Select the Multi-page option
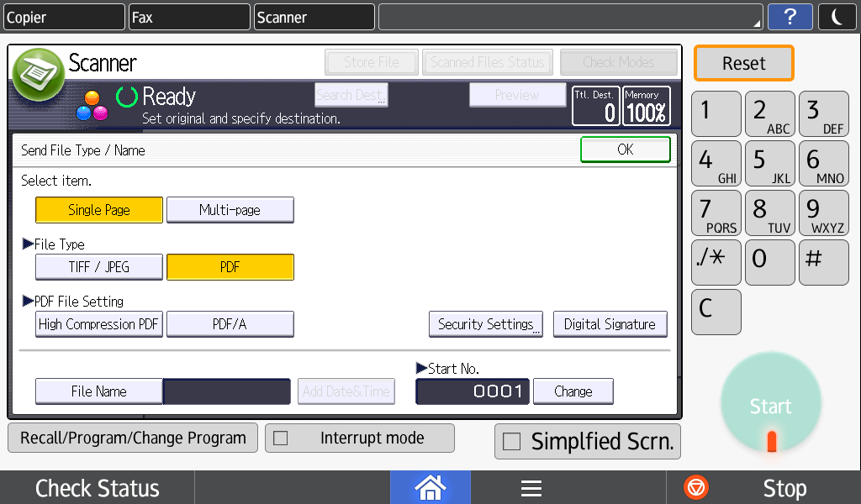Screen dimensions: 861x504 click(230, 210)
